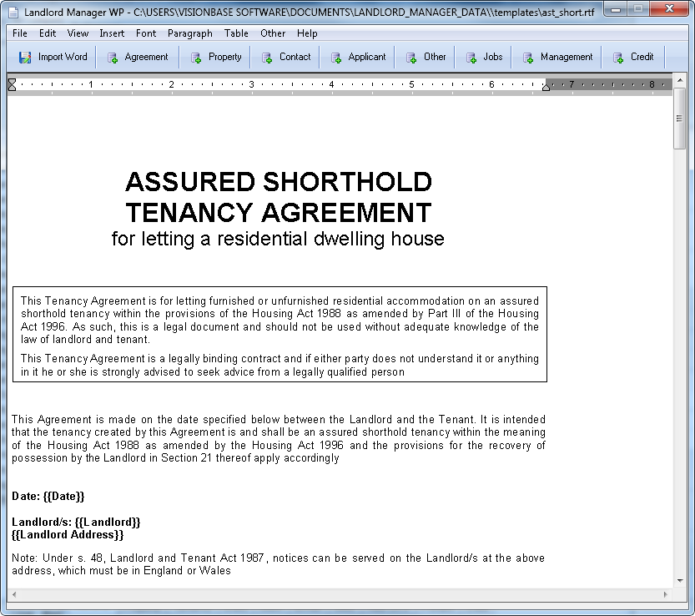Open the Help menu
The height and width of the screenshot is (616, 695).
307,33
